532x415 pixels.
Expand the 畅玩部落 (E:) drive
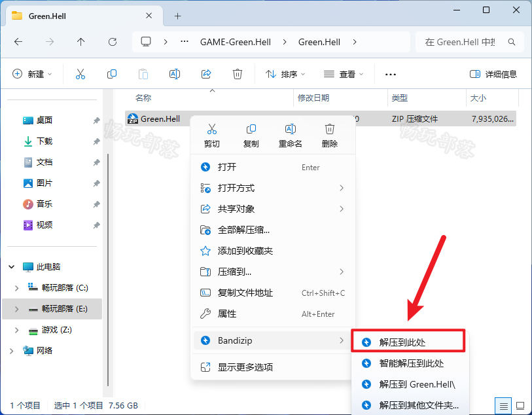click(x=16, y=309)
